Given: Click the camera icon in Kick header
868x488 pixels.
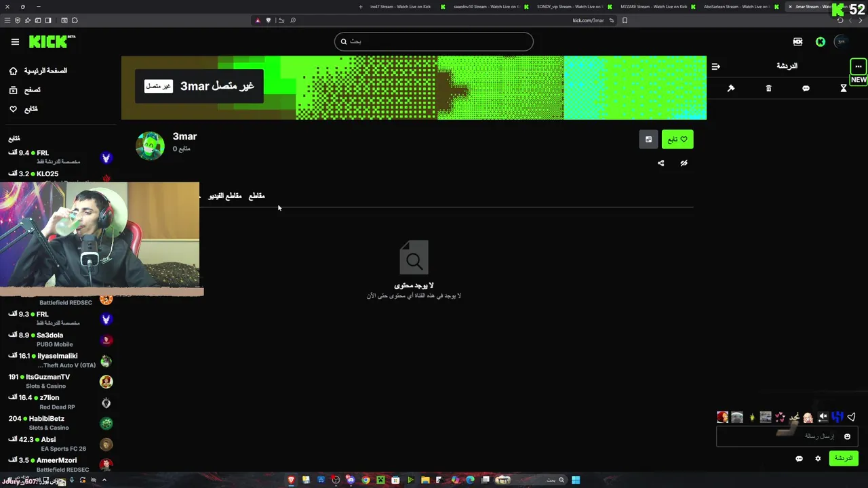Looking at the screenshot, I should (x=797, y=42).
